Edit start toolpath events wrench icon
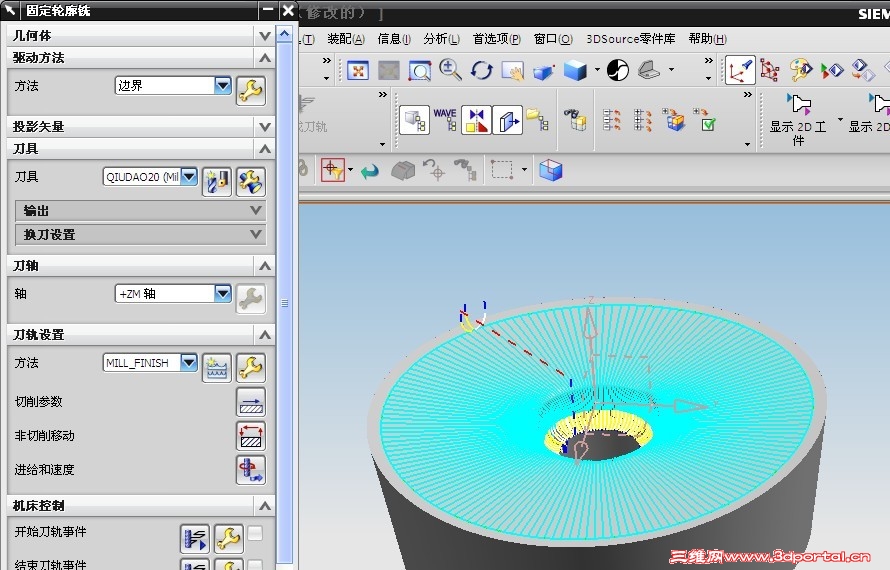Image resolution: width=890 pixels, height=570 pixels. (229, 539)
